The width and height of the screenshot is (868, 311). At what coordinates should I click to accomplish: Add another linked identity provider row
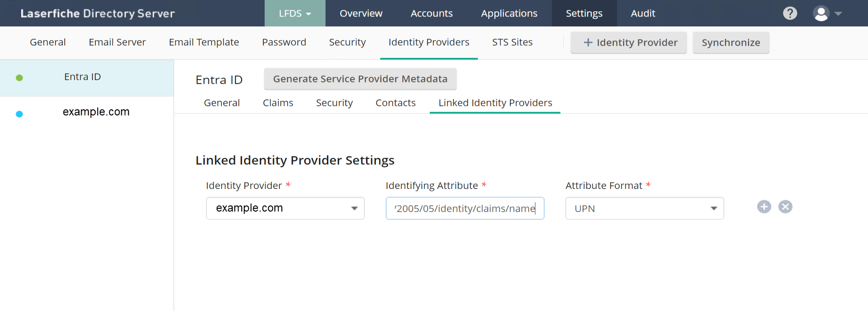(x=764, y=207)
